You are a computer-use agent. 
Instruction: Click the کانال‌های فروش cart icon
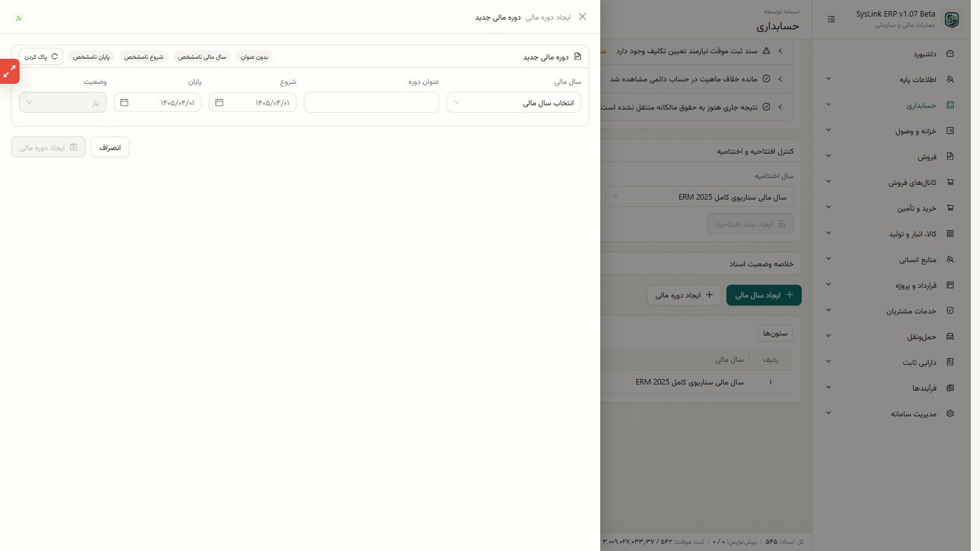(950, 182)
